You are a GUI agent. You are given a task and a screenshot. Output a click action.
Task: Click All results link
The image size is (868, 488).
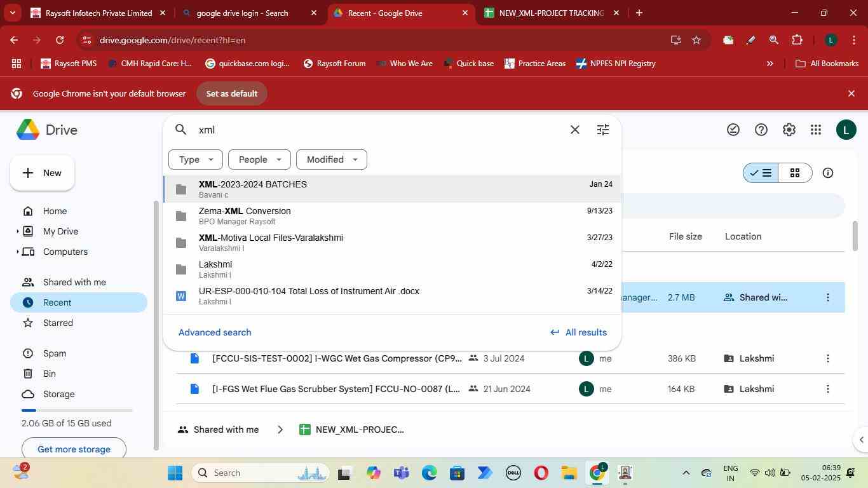pos(578,332)
